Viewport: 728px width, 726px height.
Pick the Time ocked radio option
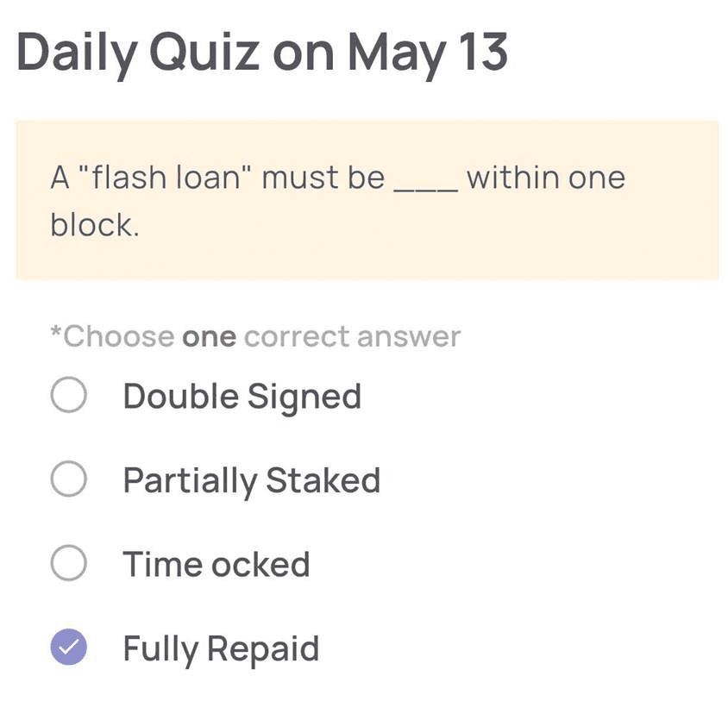69,563
